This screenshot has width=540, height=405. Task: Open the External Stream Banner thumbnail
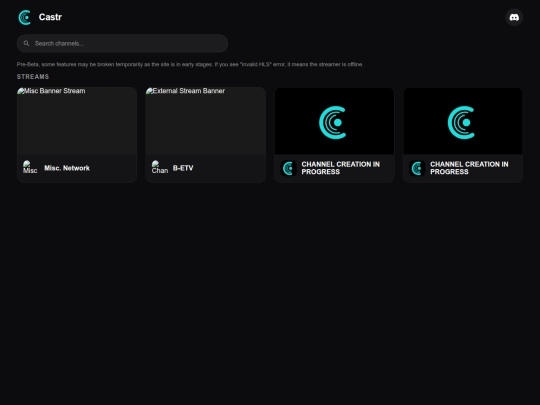point(206,121)
